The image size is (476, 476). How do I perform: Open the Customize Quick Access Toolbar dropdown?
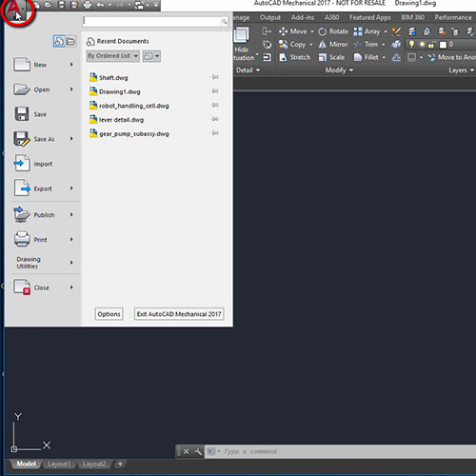click(156, 5)
